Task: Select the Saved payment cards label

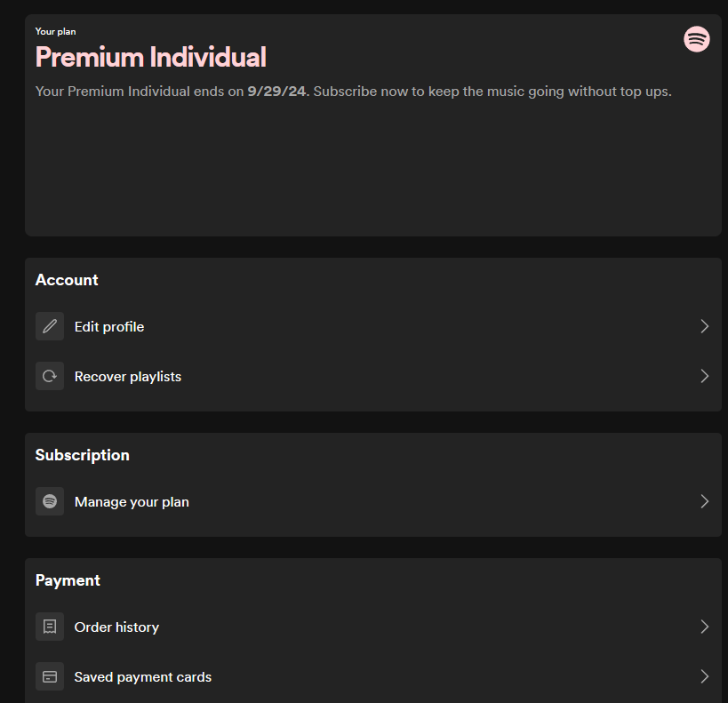Action: 143,677
